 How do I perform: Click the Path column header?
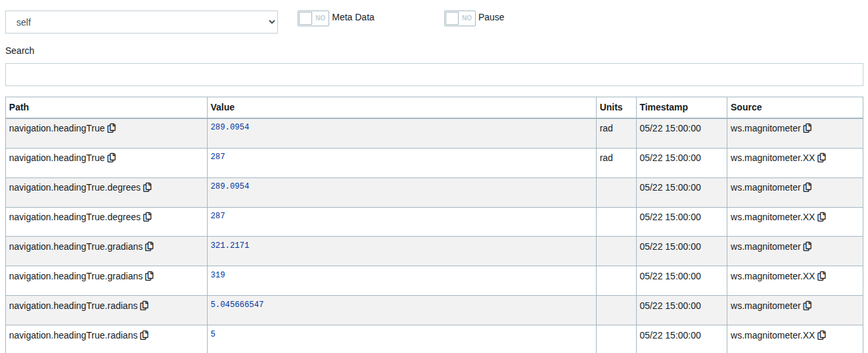pyautogui.click(x=19, y=107)
